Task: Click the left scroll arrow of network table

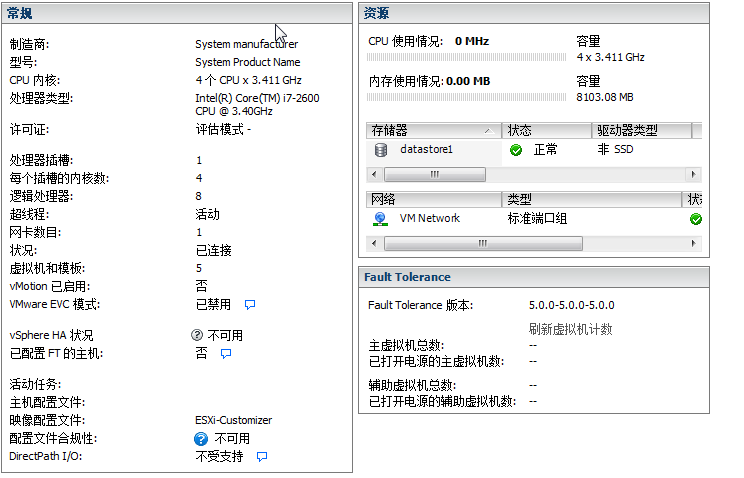Action: (374, 244)
